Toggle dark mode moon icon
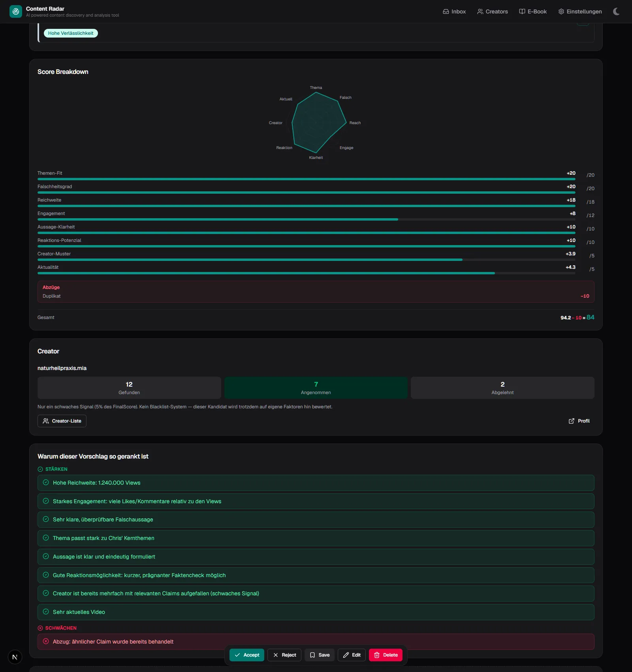This screenshot has height=672, width=632. click(x=616, y=11)
